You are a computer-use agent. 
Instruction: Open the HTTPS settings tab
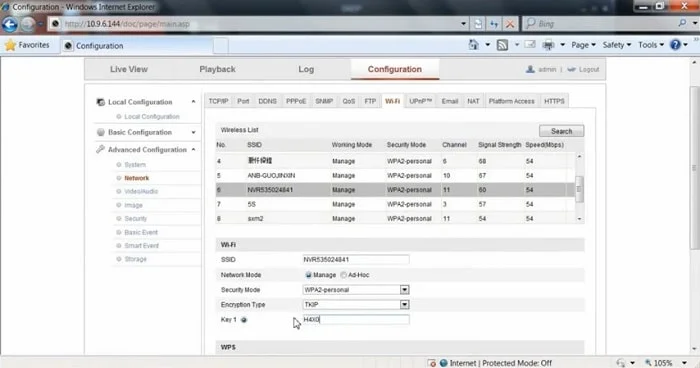click(x=554, y=101)
